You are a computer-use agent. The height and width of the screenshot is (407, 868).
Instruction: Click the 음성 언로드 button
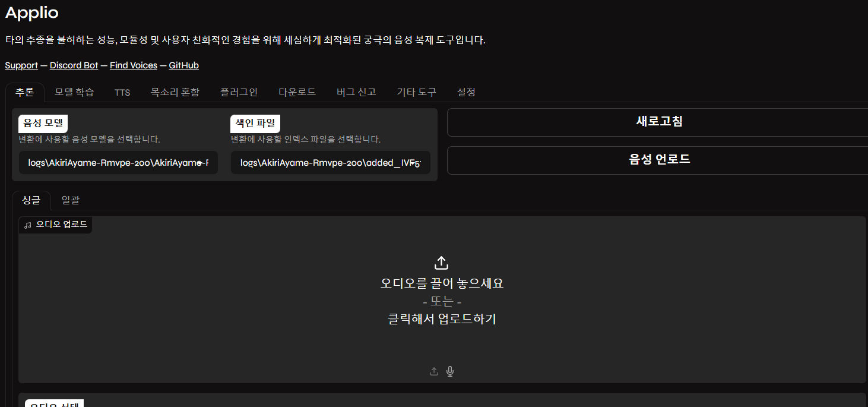click(657, 160)
